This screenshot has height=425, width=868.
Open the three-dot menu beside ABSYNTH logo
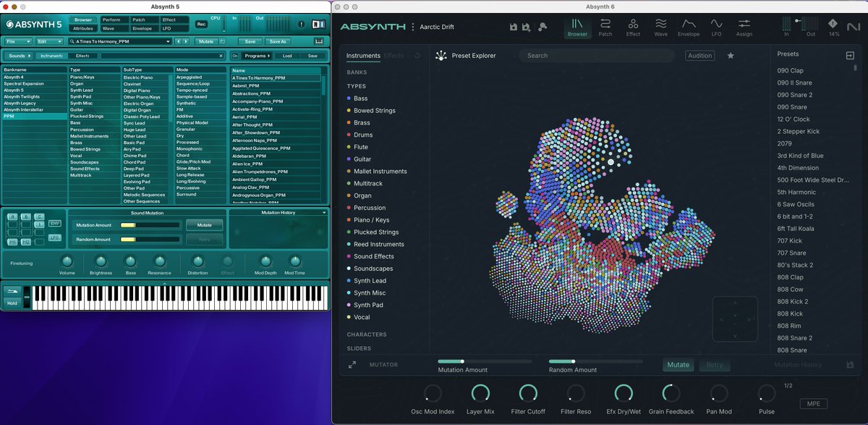tap(413, 27)
